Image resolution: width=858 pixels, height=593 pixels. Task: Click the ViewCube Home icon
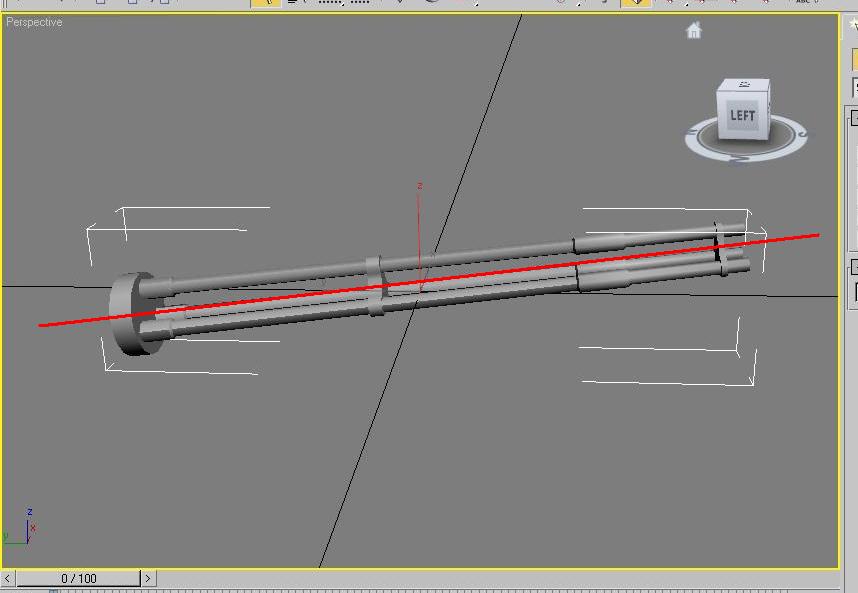694,30
